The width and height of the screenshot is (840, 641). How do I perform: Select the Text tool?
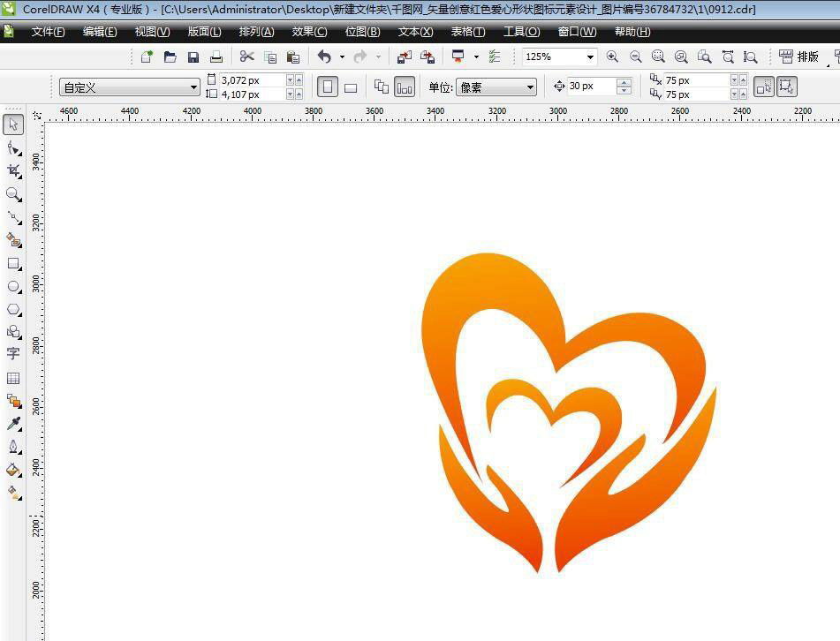(13, 353)
